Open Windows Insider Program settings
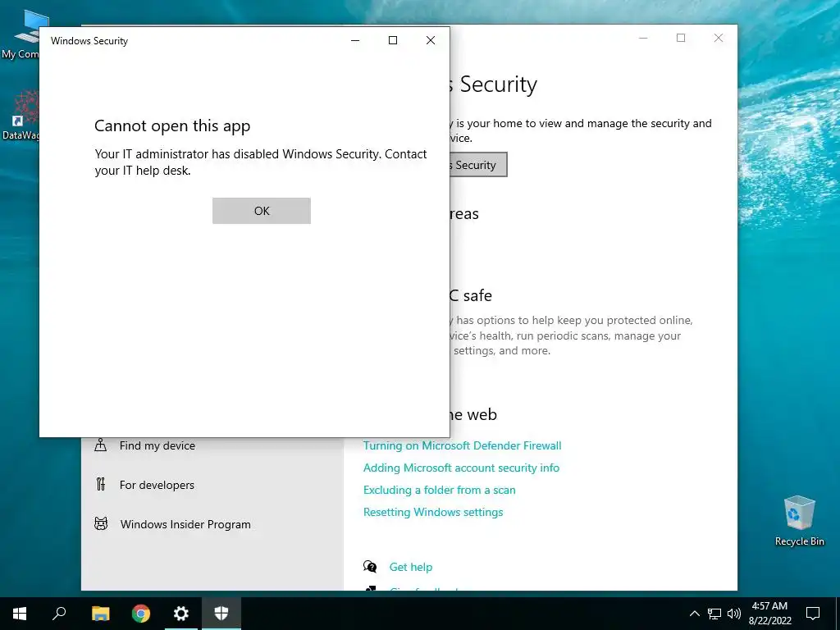840x630 pixels. pyautogui.click(x=185, y=524)
